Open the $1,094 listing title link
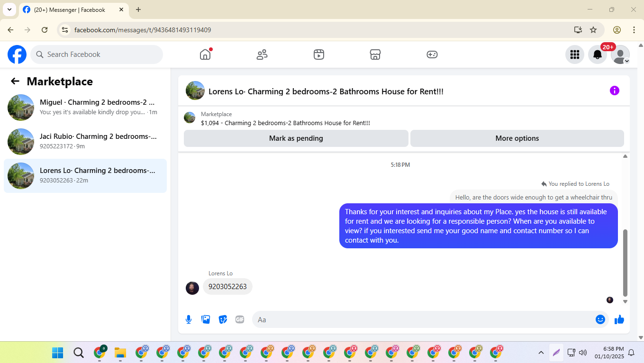This screenshot has width=644, height=363. [285, 123]
